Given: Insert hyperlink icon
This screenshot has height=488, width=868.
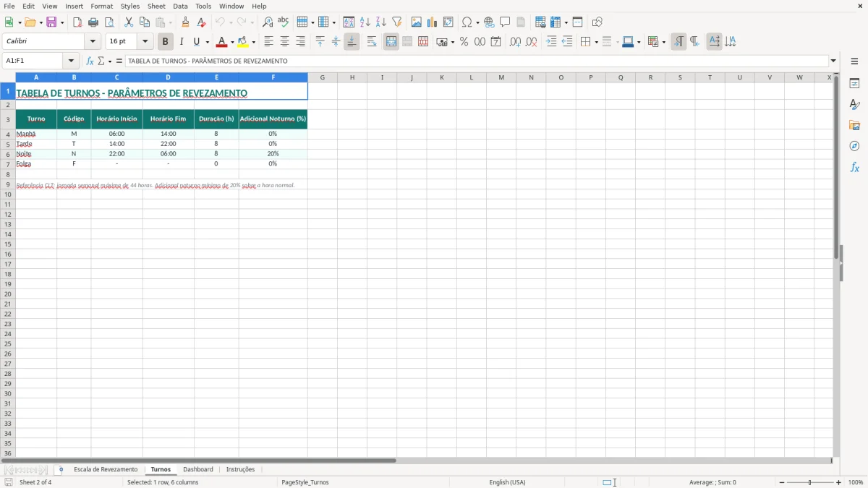Looking at the screenshot, I should (x=489, y=22).
